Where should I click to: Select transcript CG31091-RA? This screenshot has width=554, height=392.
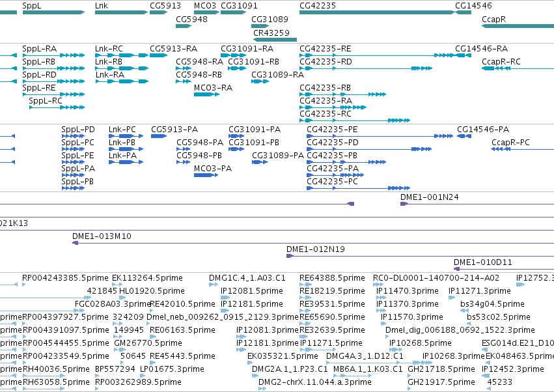pos(234,55)
